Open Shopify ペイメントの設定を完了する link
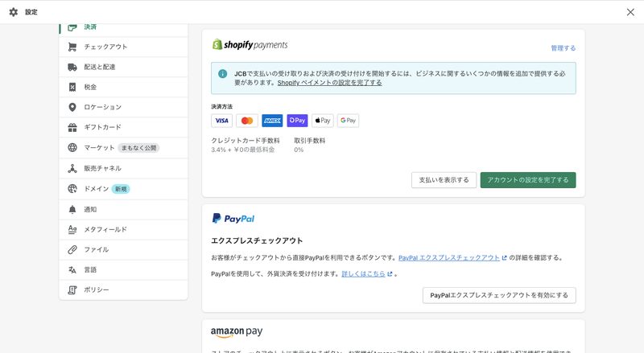This screenshot has width=644, height=353. [329, 83]
